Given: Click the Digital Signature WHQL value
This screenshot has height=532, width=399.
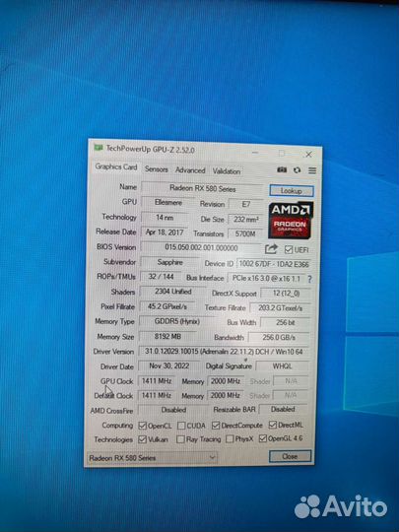Looking at the screenshot, I should click(282, 366).
